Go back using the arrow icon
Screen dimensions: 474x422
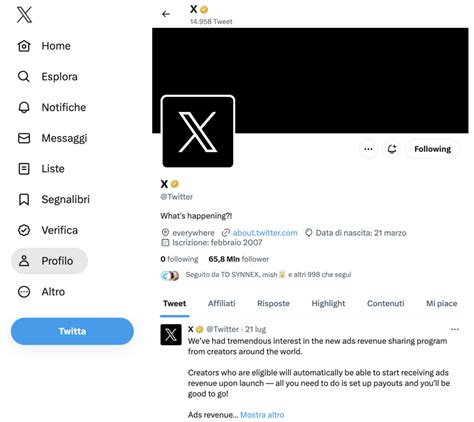(166, 14)
